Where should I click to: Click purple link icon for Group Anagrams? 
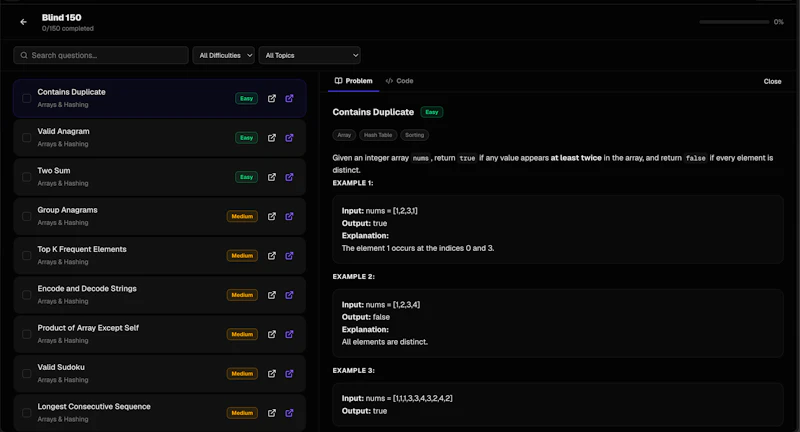pyautogui.click(x=289, y=216)
